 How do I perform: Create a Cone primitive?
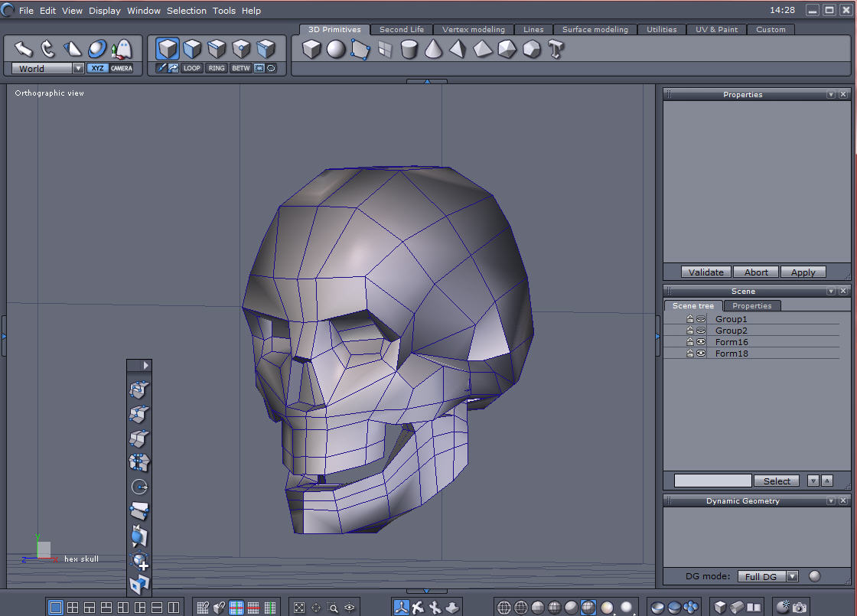(433, 49)
